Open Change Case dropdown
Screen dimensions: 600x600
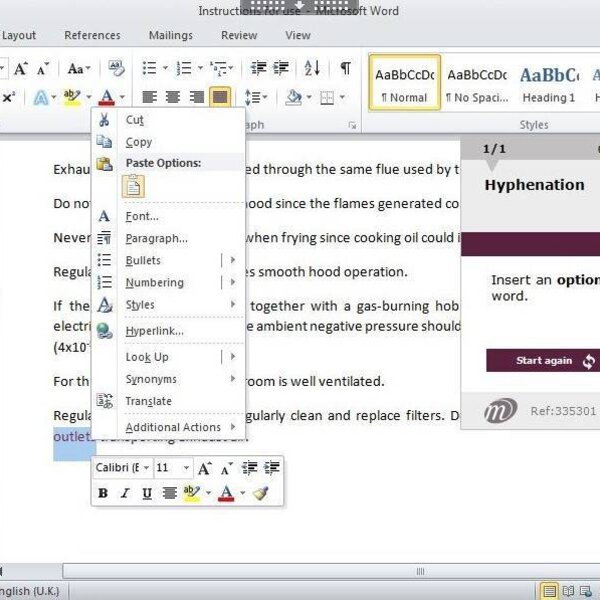79,69
